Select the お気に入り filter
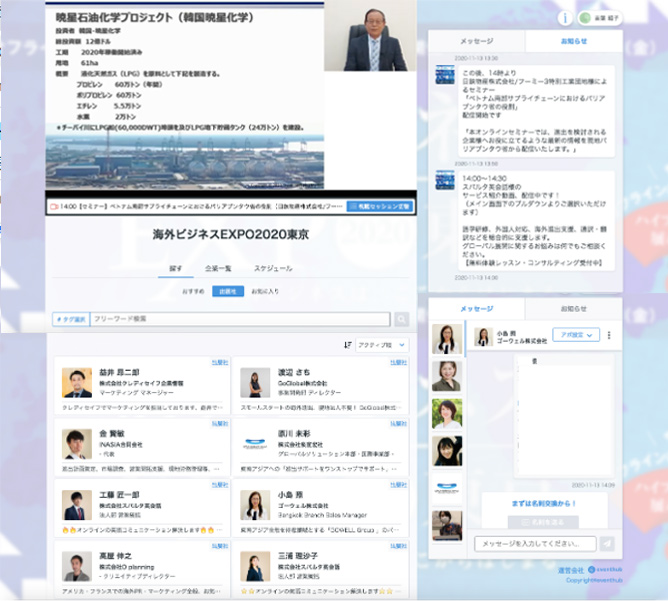 pyautogui.click(x=265, y=291)
